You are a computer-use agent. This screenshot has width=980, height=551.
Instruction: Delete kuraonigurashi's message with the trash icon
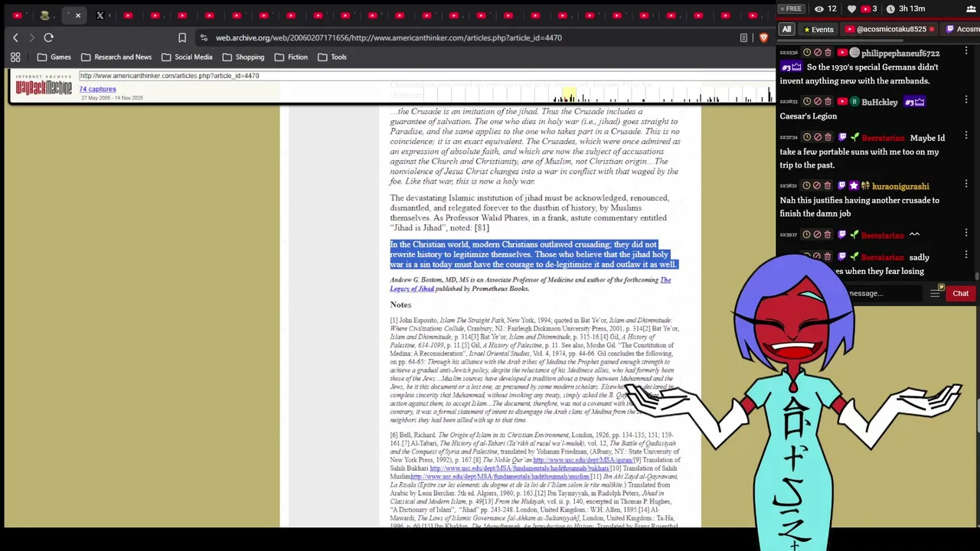click(828, 186)
